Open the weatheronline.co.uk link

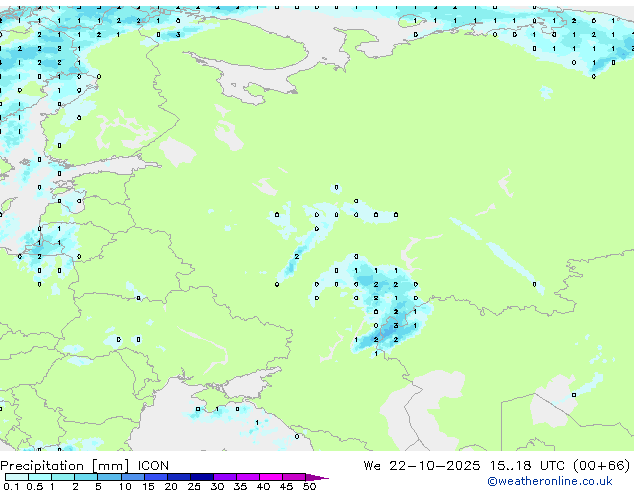tap(550, 481)
